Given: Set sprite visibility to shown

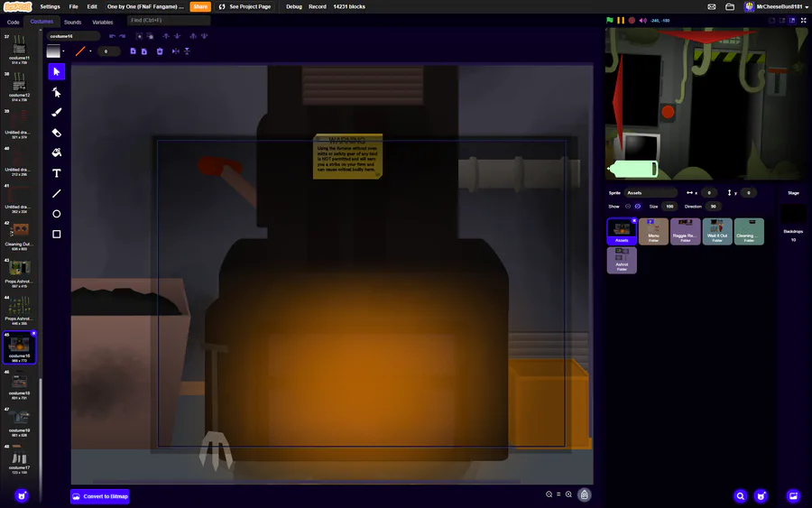Looking at the screenshot, I should coord(628,206).
